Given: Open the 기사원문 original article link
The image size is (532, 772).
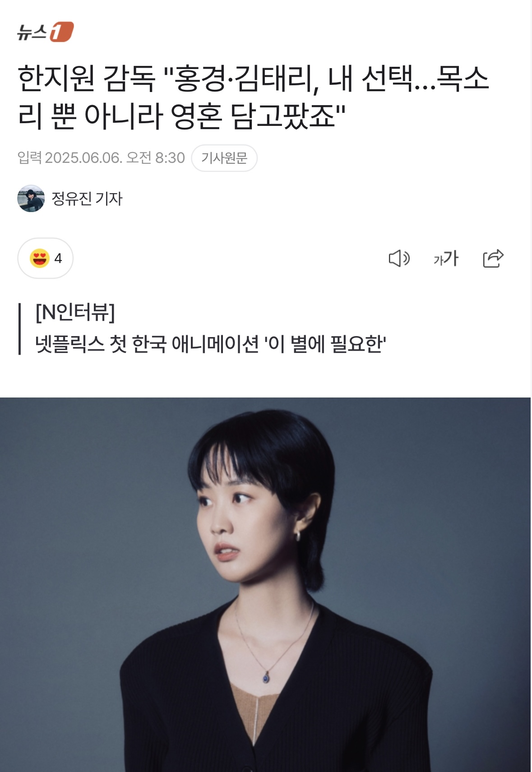Looking at the screenshot, I should pos(224,158).
